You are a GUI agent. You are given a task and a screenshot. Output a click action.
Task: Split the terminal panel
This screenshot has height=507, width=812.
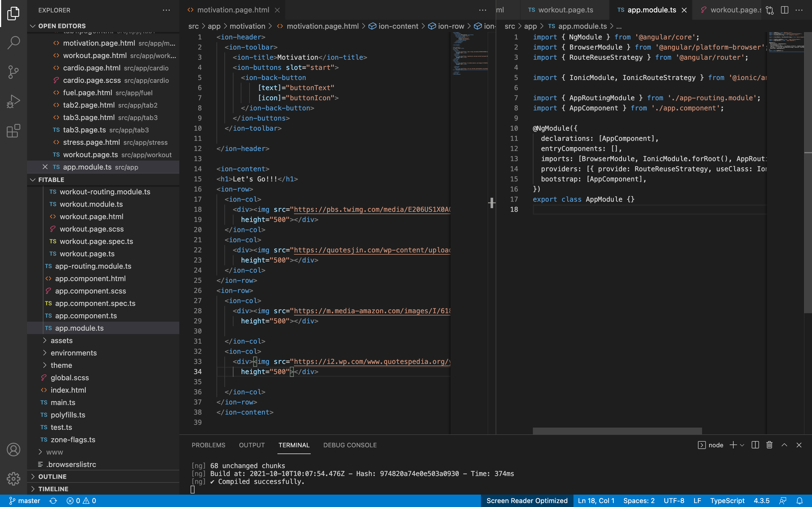755,445
